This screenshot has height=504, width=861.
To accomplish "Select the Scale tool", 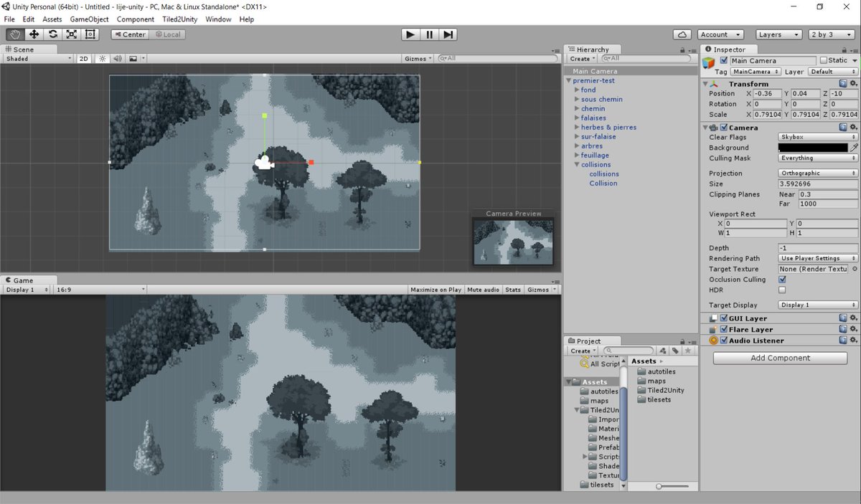I will click(71, 34).
